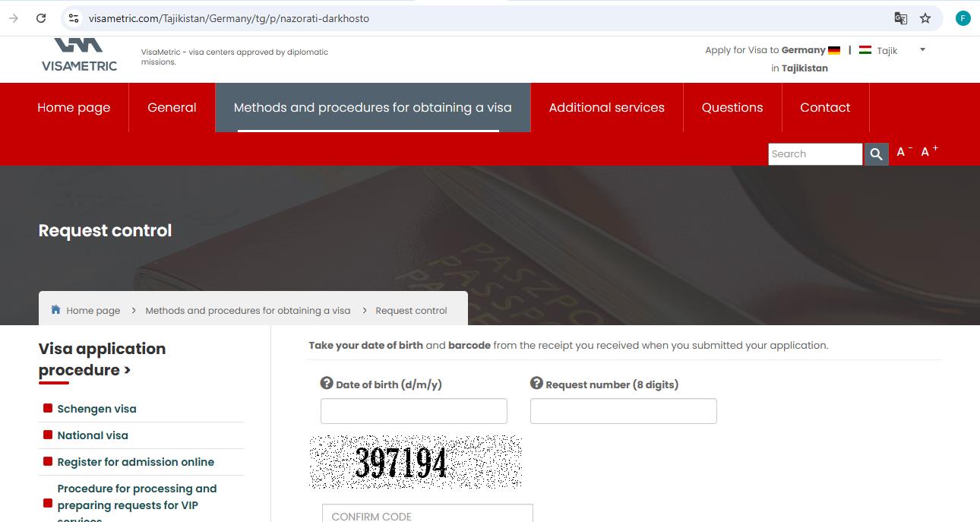Click the site settings icon in address bar
Screen dimensions: 980x522
coord(72,18)
